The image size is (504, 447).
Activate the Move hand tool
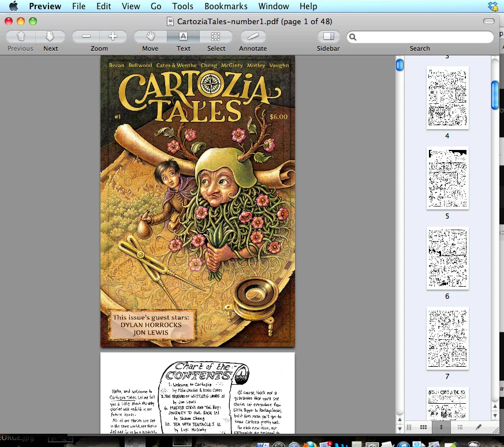(151, 36)
